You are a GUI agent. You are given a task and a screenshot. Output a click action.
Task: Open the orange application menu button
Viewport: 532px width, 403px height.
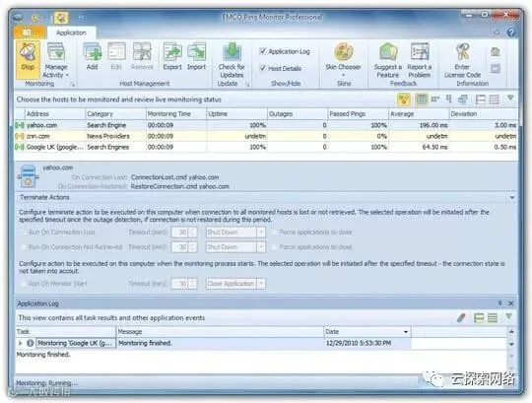pos(29,33)
